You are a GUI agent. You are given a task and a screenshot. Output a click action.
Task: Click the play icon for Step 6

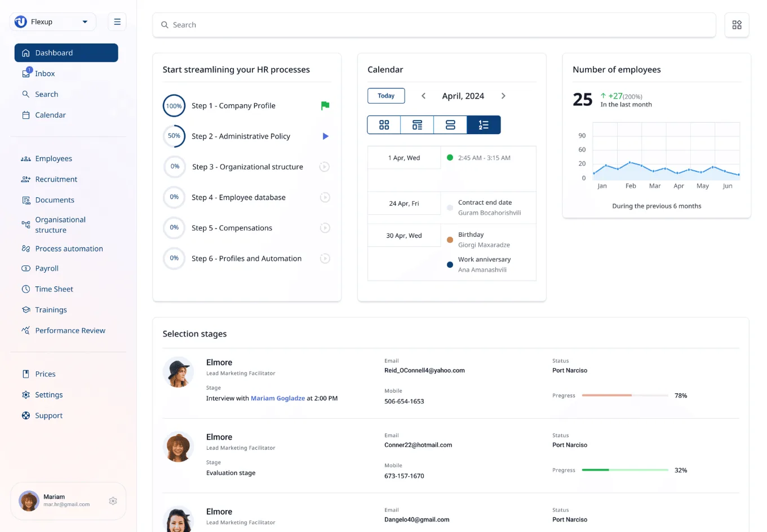(x=325, y=259)
